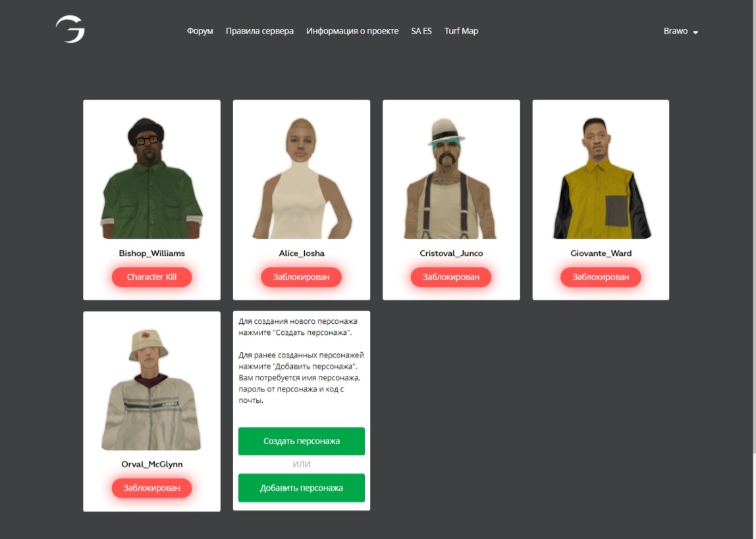Select Bishop_Williams character avatar

point(151,178)
